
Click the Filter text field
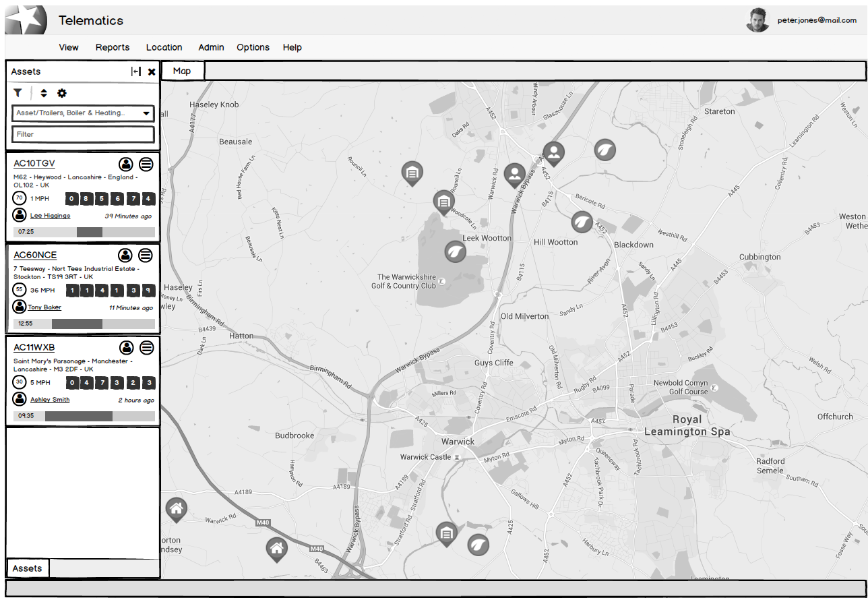[83, 134]
